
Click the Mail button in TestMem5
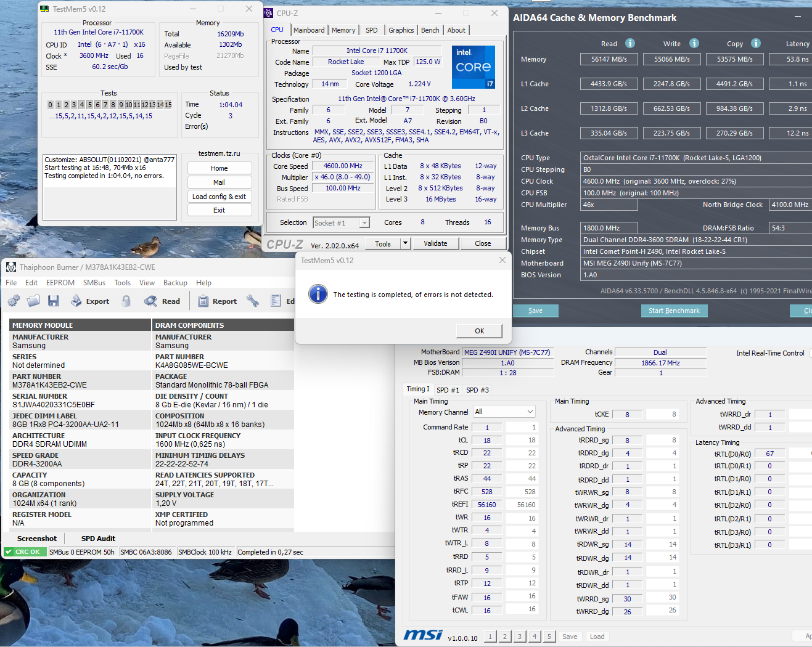219,182
